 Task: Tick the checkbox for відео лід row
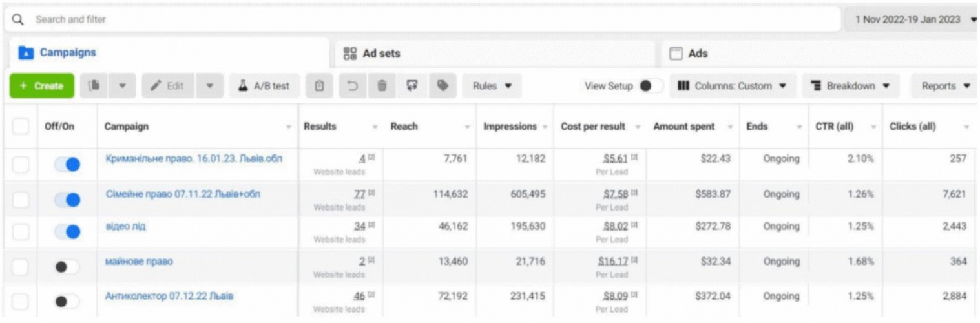(x=21, y=232)
